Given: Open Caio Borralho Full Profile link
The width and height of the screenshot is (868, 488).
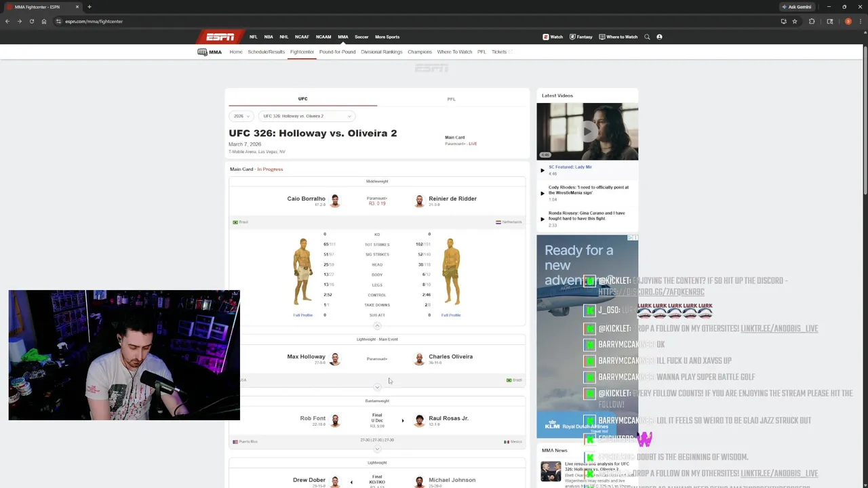Looking at the screenshot, I should tap(303, 315).
